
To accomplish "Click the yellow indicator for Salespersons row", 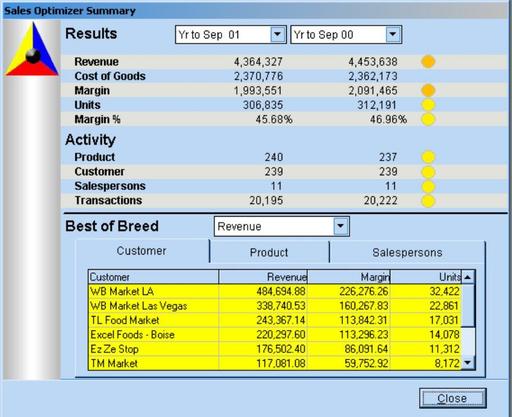I will 428,186.
